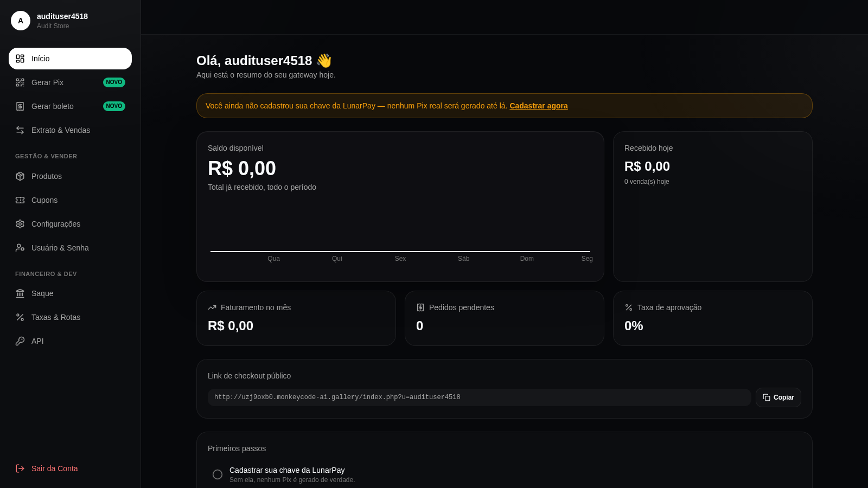Go to the Usuário & Senha page
This screenshot has width=868, height=488.
point(70,248)
